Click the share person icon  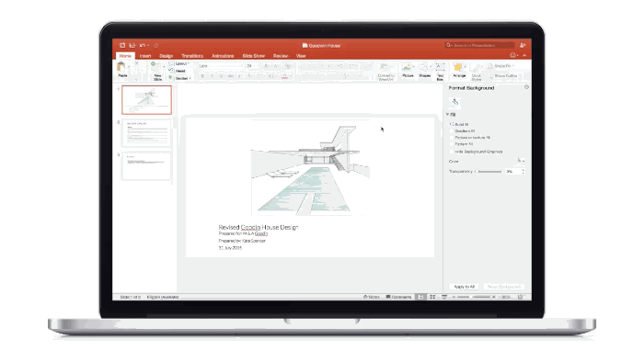pos(523,46)
